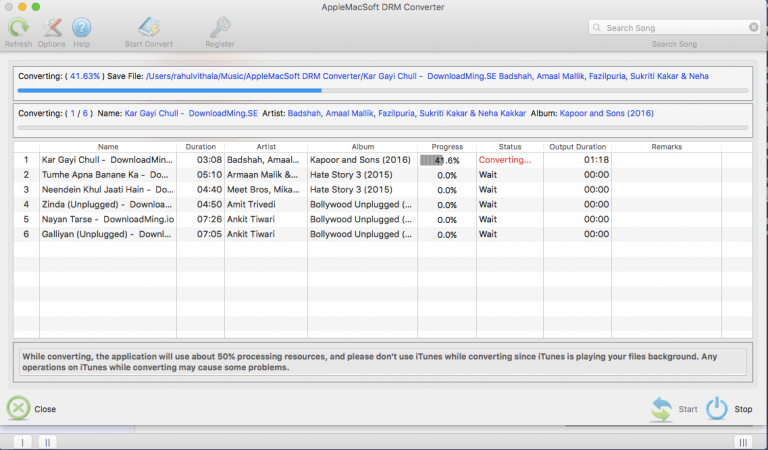768x450 pixels.
Task: Click the Start arrows icon
Action: [x=661, y=409]
